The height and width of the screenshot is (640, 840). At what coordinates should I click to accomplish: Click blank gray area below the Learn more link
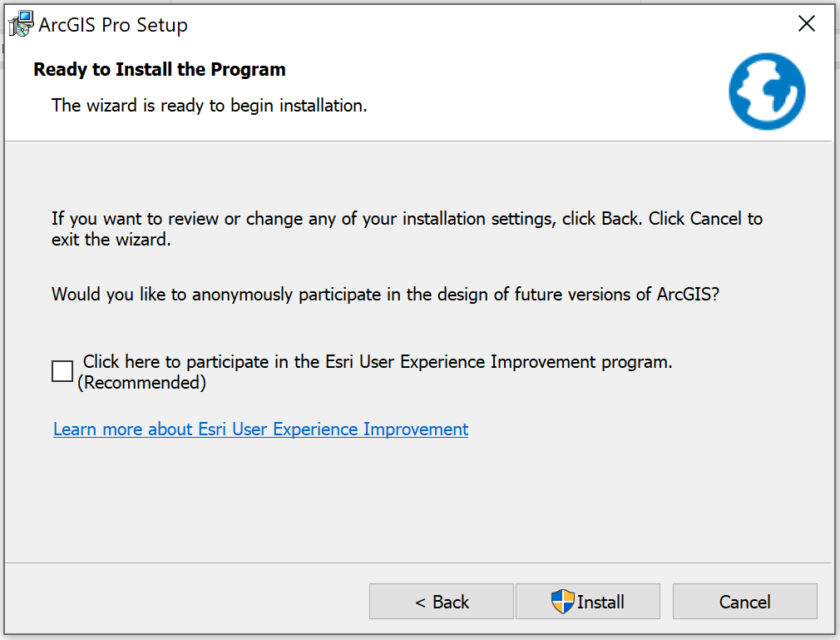tap(416, 499)
